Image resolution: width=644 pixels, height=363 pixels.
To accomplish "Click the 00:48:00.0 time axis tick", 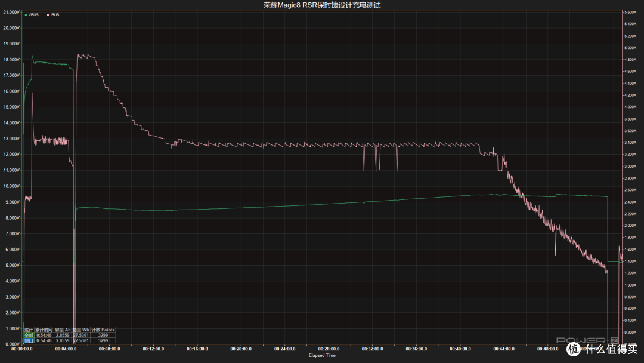I will click(547, 349).
